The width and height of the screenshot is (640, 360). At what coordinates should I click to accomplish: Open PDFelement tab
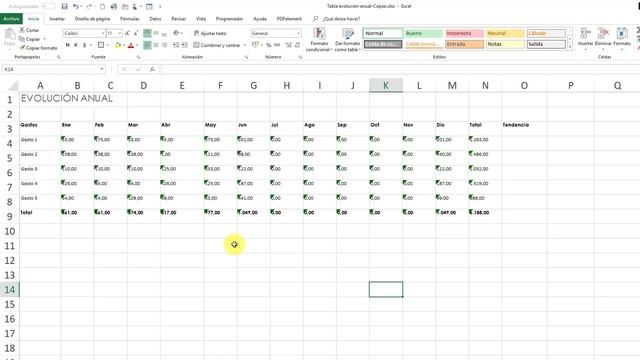coord(289,19)
